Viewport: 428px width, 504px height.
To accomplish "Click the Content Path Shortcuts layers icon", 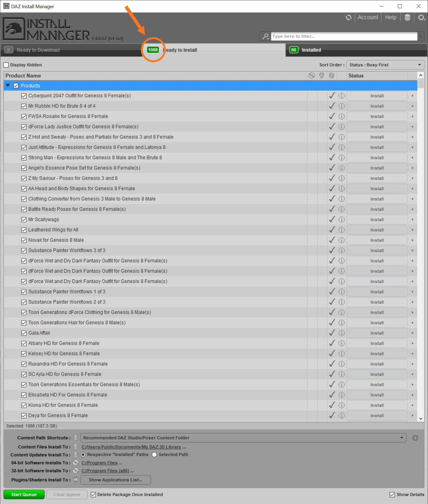I will click(76, 437).
